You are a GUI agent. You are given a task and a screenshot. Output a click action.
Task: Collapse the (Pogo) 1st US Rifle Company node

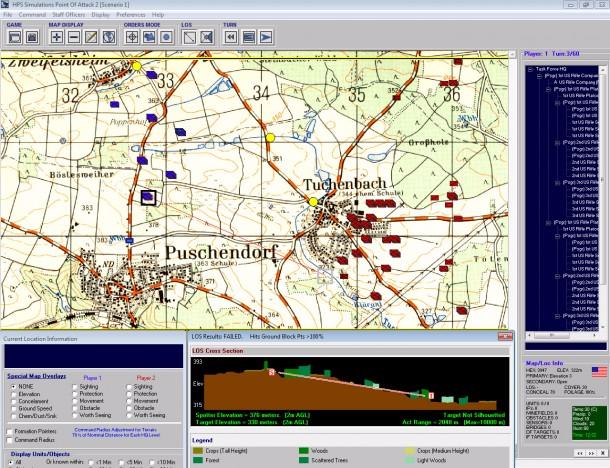539,76
